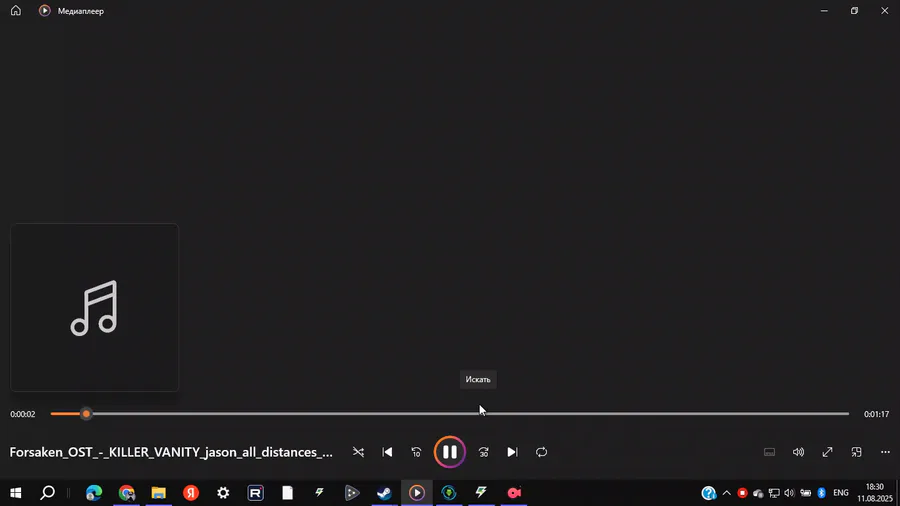The width and height of the screenshot is (900, 506).
Task: Seek to the middle of the track timeline
Action: pyautogui.click(x=449, y=414)
